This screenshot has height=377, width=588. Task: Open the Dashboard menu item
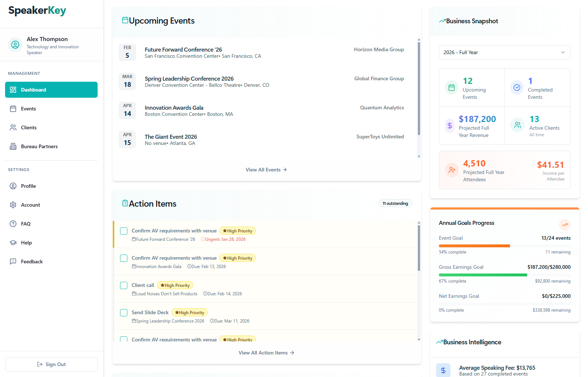coord(51,90)
